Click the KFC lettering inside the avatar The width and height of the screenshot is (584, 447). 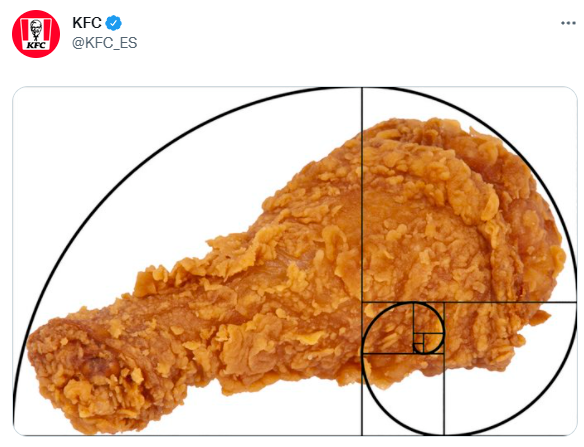pos(36,45)
